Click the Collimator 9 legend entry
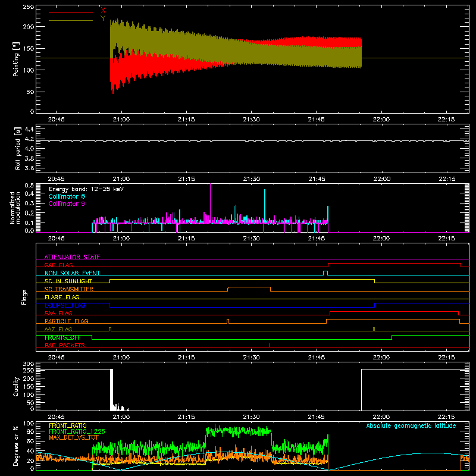This screenshot has width=476, height=476. [x=67, y=203]
